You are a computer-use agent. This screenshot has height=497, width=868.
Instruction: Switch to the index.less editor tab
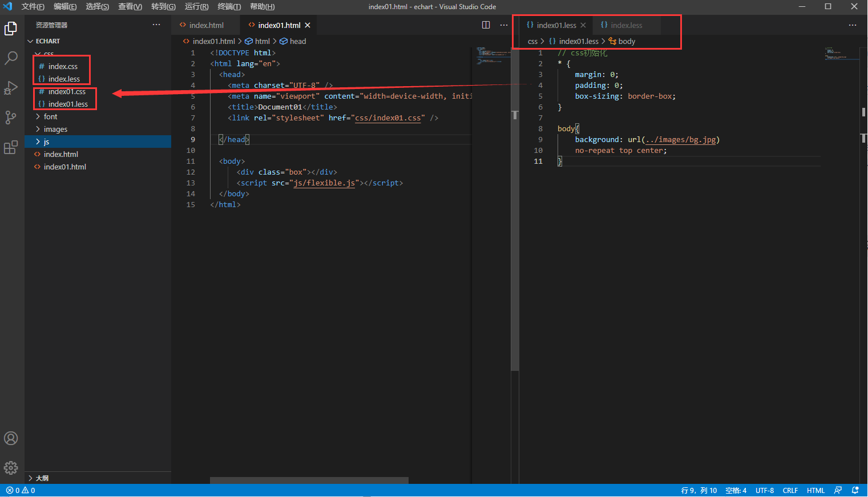pyautogui.click(x=627, y=25)
